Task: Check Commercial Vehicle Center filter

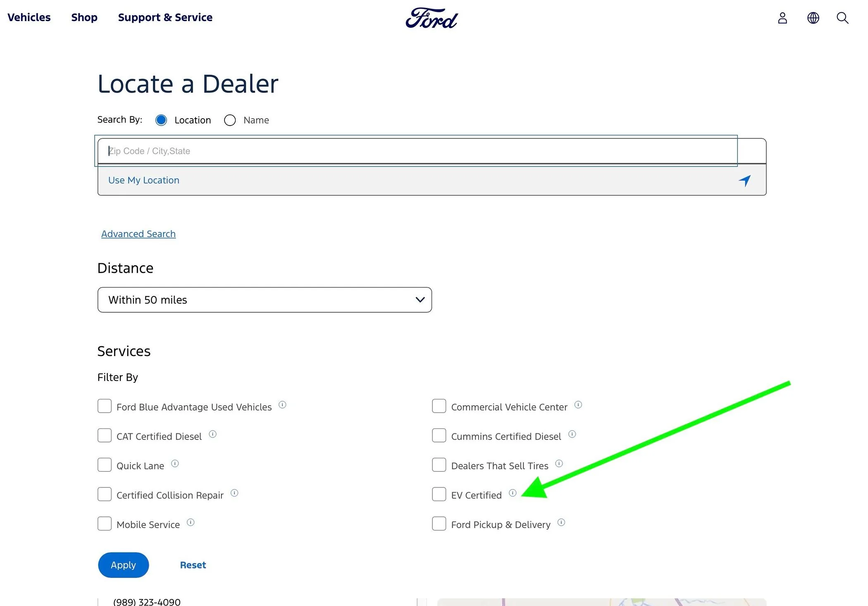Action: [439, 406]
